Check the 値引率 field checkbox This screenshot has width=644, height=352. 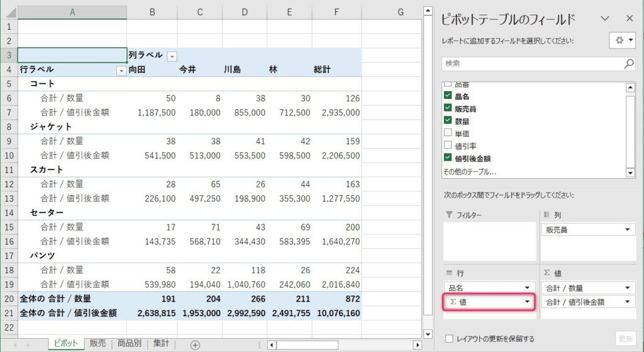coord(448,145)
